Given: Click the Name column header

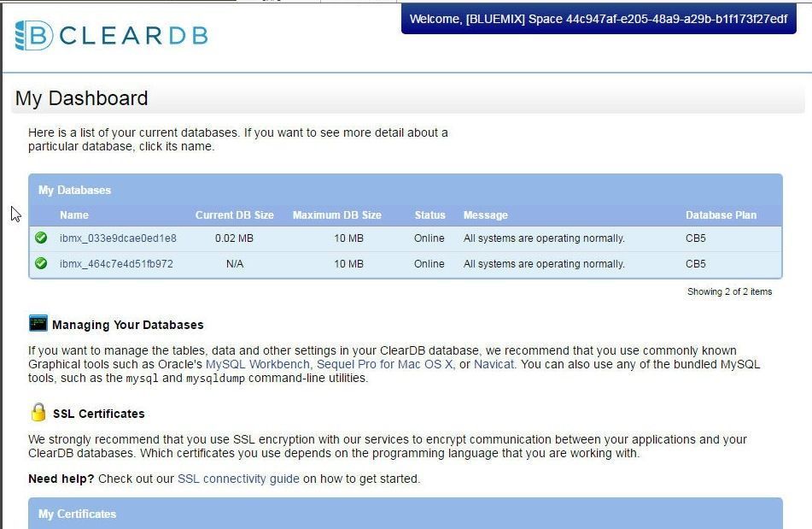Looking at the screenshot, I should tap(74, 215).
